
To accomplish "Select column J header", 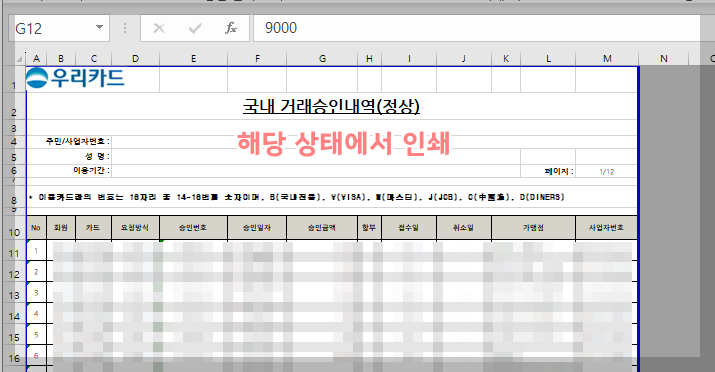I will tap(464, 59).
